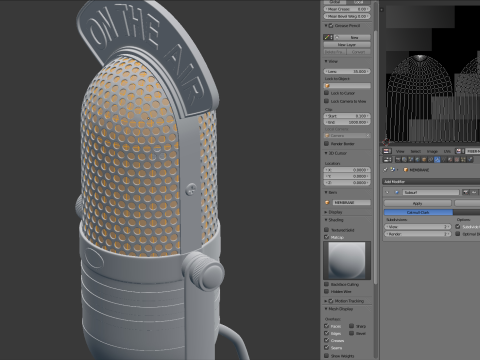Disable the Matcap checkbox
480x360 pixels.
coord(327,237)
